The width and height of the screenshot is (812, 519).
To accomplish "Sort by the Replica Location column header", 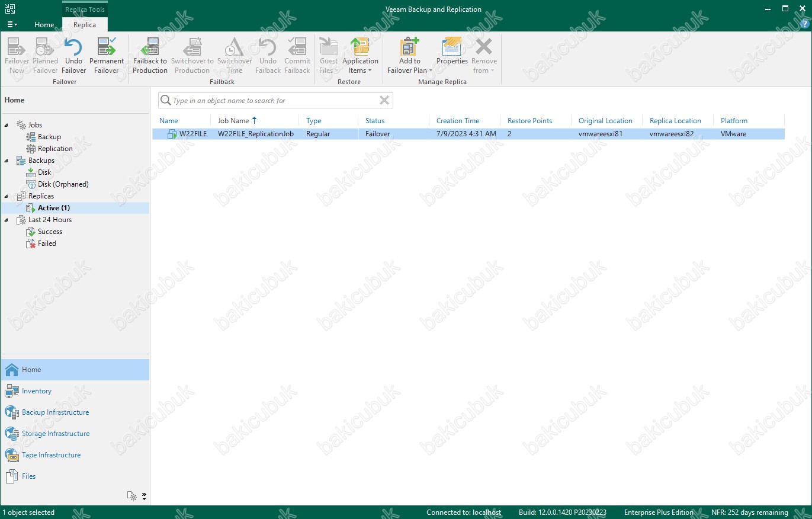I will [675, 121].
